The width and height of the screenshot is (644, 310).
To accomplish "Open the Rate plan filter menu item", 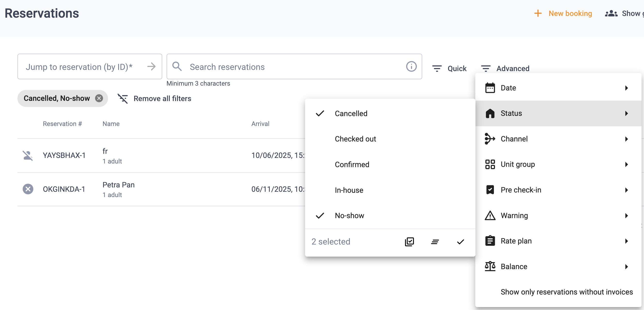I will point(558,241).
